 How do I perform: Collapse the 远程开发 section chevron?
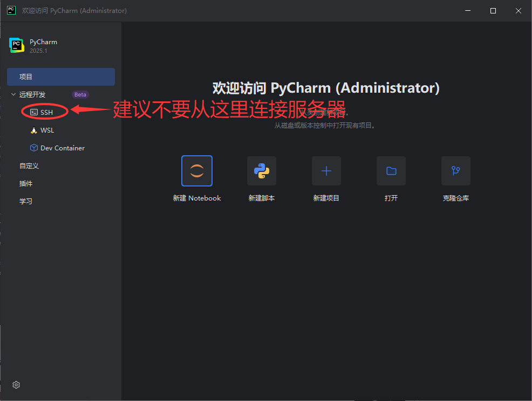click(x=13, y=94)
